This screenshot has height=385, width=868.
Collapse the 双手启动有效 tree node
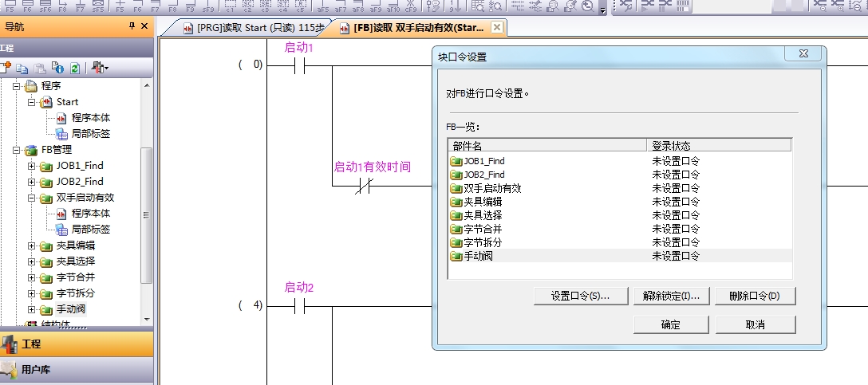pos(31,198)
